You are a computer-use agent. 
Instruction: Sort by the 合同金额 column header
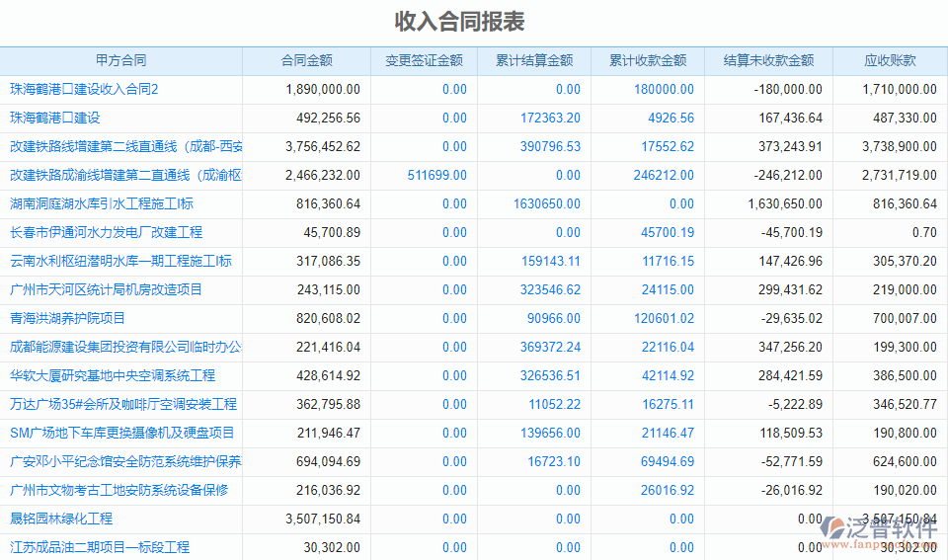(306, 60)
